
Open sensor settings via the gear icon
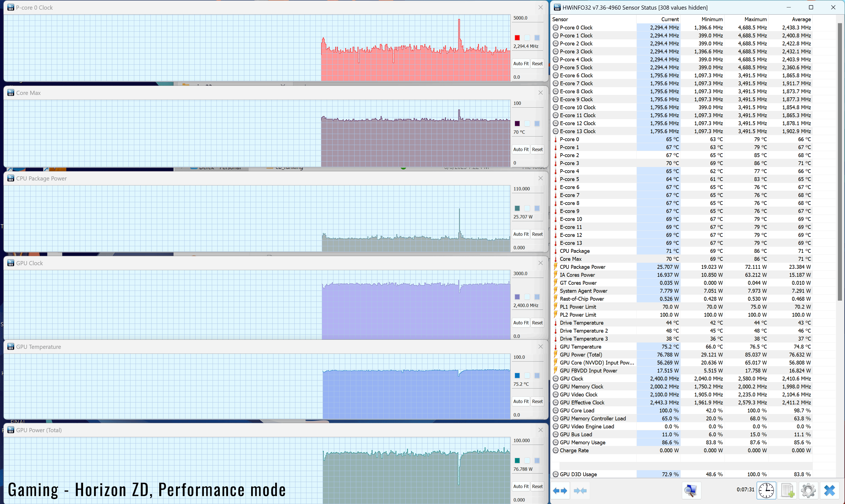[808, 491]
